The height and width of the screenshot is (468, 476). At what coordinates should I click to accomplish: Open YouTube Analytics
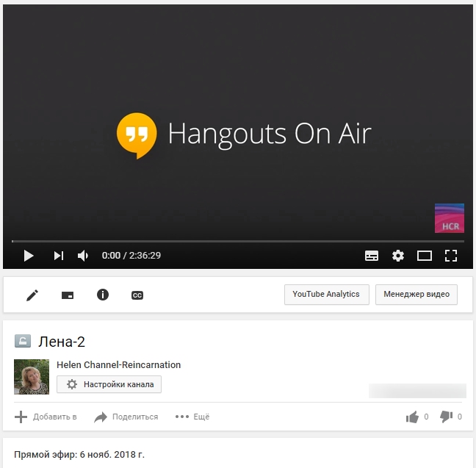pos(326,295)
